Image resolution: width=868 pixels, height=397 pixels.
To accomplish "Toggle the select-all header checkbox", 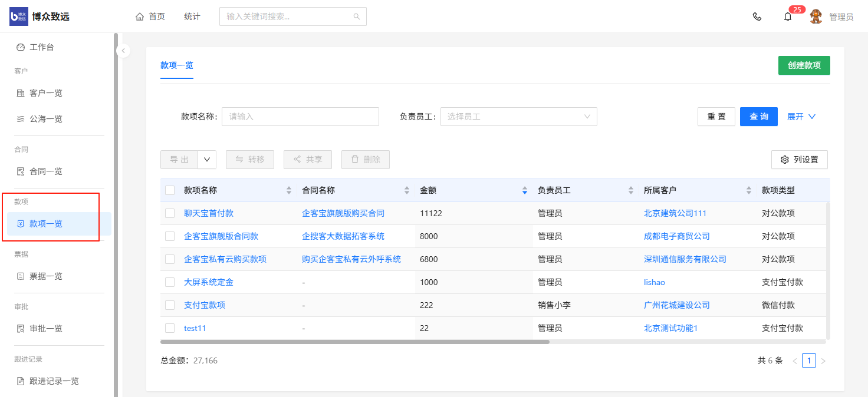I will coord(170,190).
